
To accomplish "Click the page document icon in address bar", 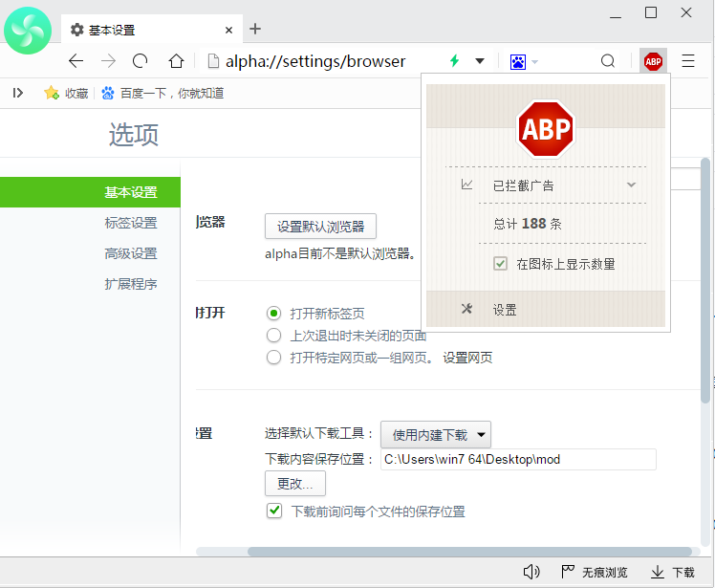I will click(x=213, y=60).
